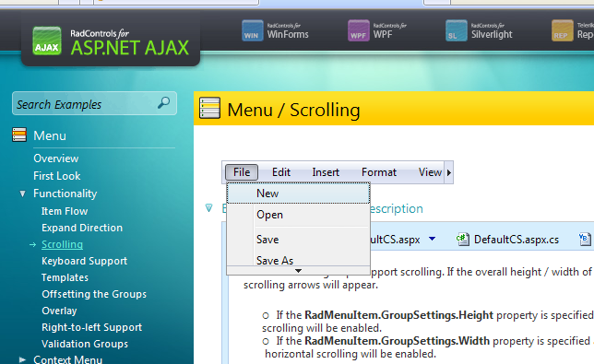The height and width of the screenshot is (364, 594).
Task: Open the File menu
Action: pyautogui.click(x=242, y=172)
